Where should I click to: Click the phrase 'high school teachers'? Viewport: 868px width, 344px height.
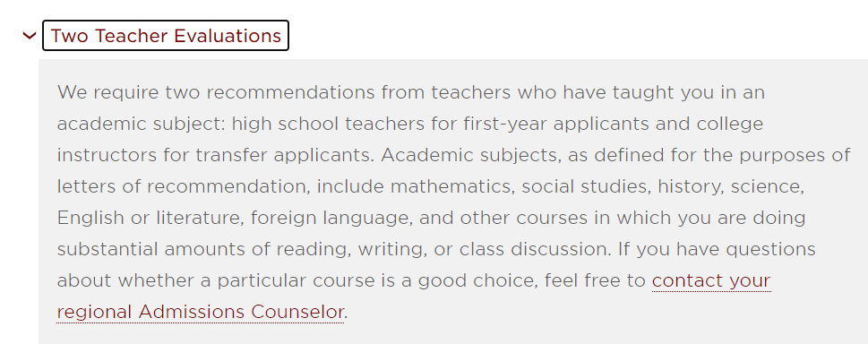(x=329, y=124)
